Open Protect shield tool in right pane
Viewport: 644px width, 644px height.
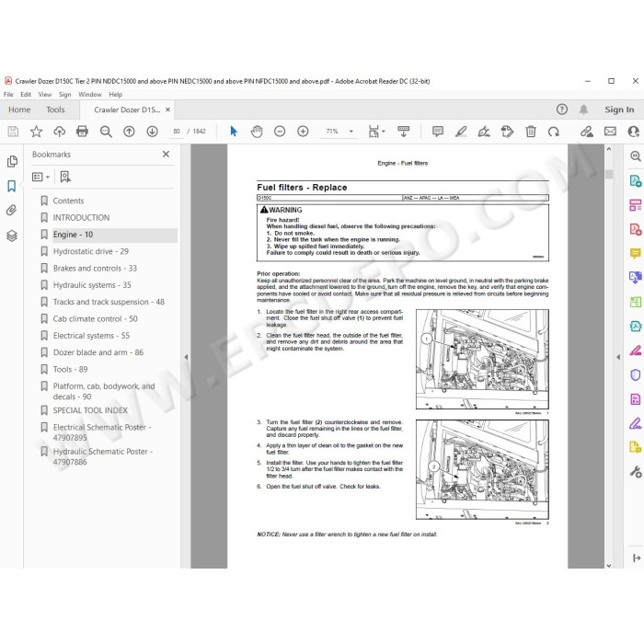pos(636,374)
